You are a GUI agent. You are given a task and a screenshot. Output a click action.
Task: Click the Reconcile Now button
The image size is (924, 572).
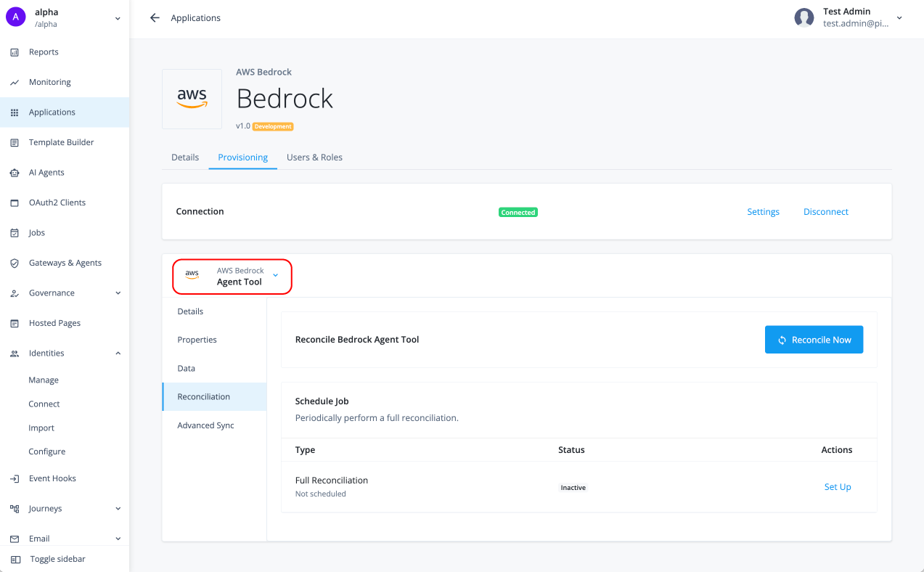click(814, 340)
